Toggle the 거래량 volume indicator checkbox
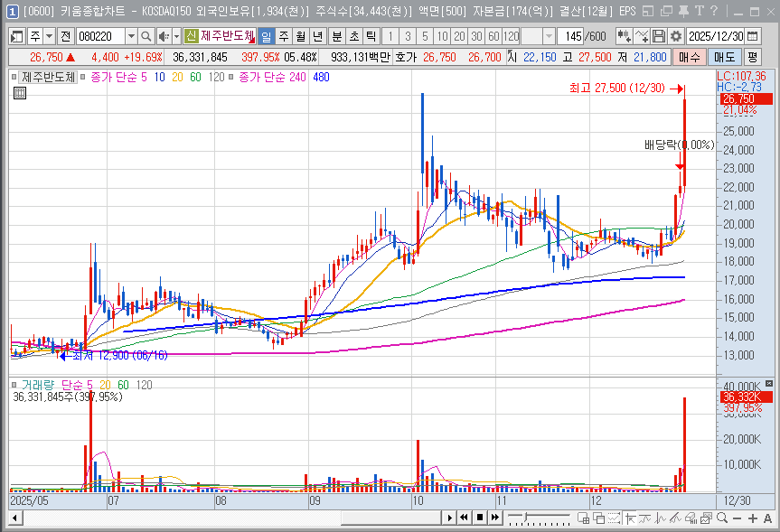 pyautogui.click(x=14, y=385)
